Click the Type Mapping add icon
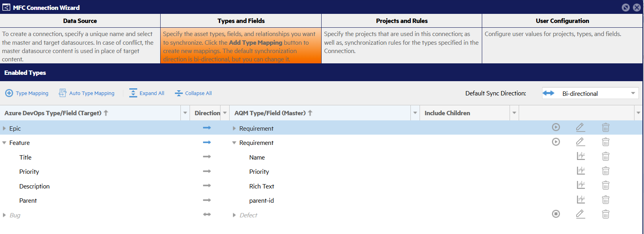 coord(9,93)
